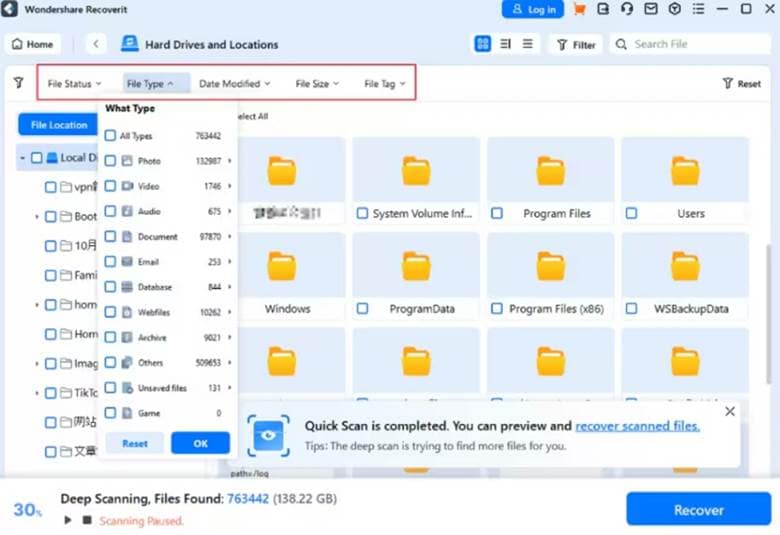
Task: Open the File Tag dropdown
Action: (x=385, y=84)
